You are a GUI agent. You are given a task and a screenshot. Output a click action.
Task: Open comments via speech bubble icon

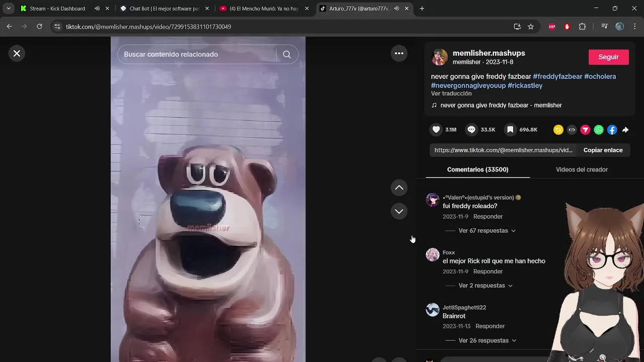click(x=471, y=130)
